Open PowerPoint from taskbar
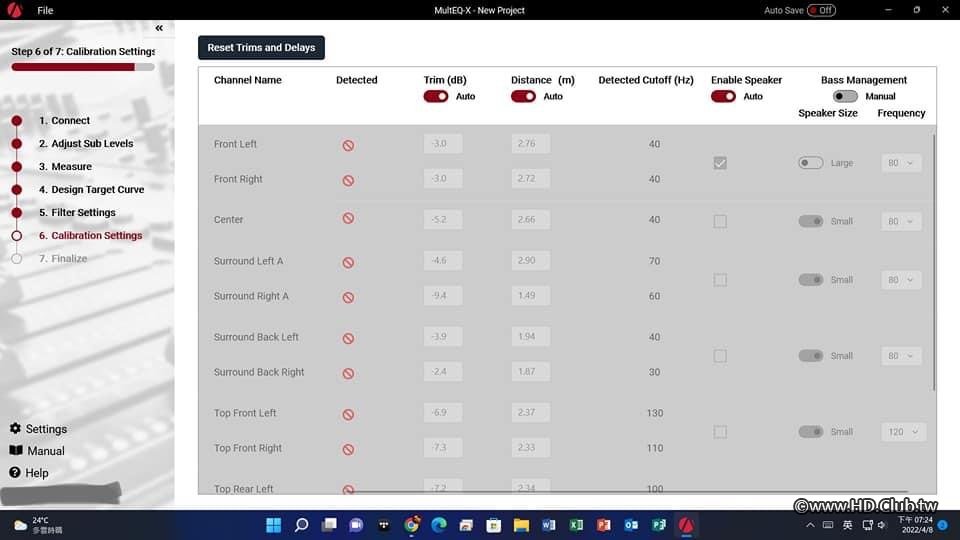This screenshot has height=540, width=960. tap(604, 525)
